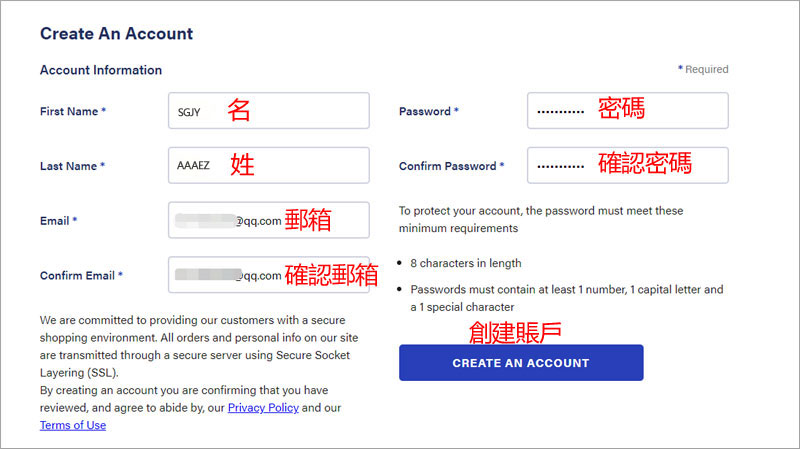This screenshot has width=800, height=449.
Task: Select the Email input field
Action: (x=268, y=220)
